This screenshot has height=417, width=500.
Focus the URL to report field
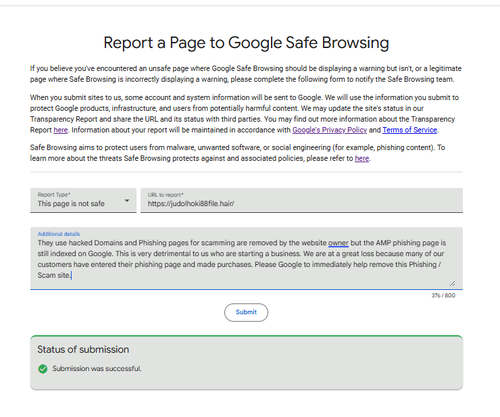coord(302,200)
